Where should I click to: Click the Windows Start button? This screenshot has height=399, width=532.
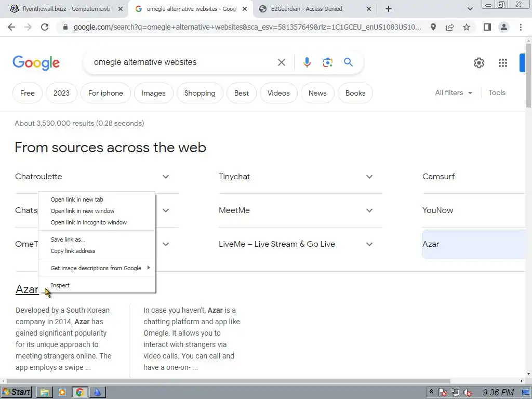click(x=16, y=392)
